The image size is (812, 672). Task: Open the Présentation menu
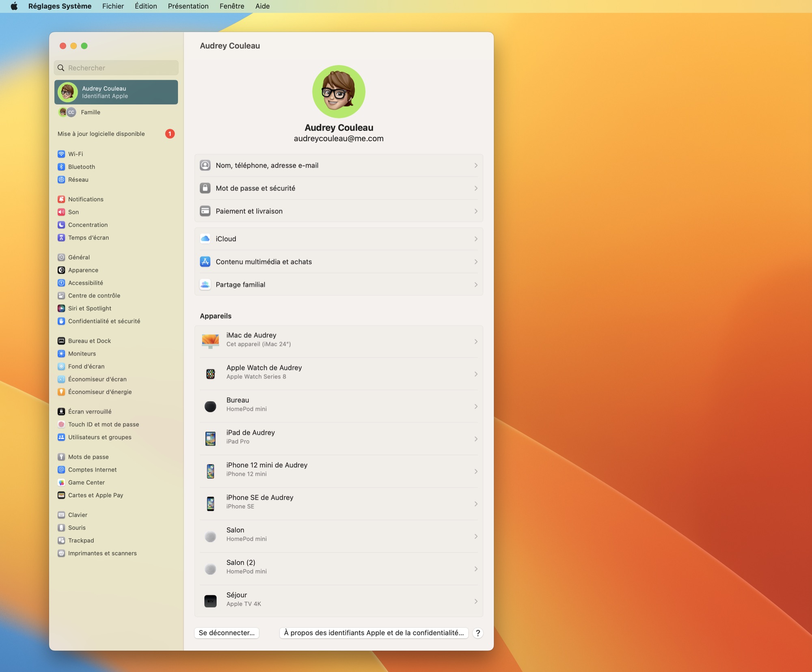[x=188, y=6]
